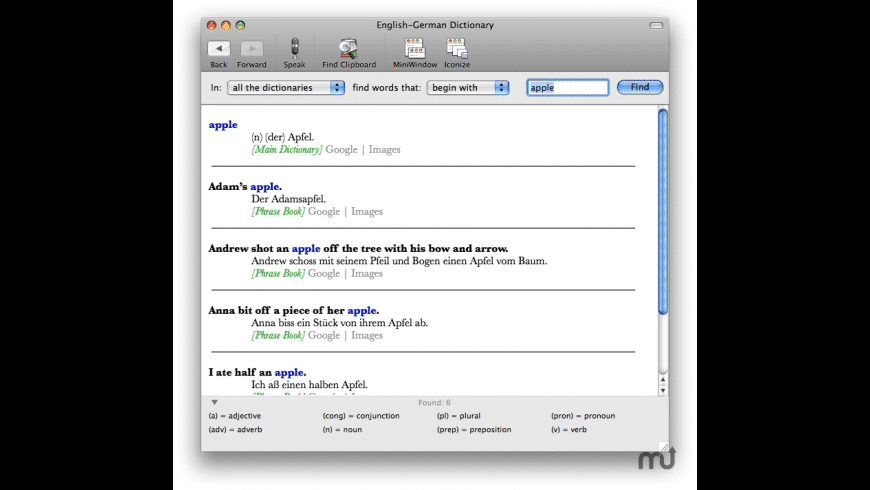Image resolution: width=870 pixels, height=490 pixels.
Task: Click the legend text '(pron) = pronoun'
Action: 583,416
